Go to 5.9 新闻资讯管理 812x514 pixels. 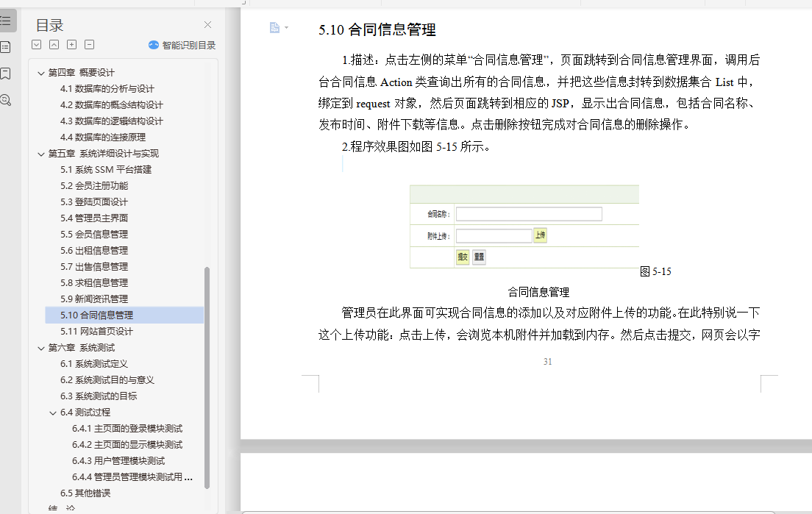[x=93, y=299]
